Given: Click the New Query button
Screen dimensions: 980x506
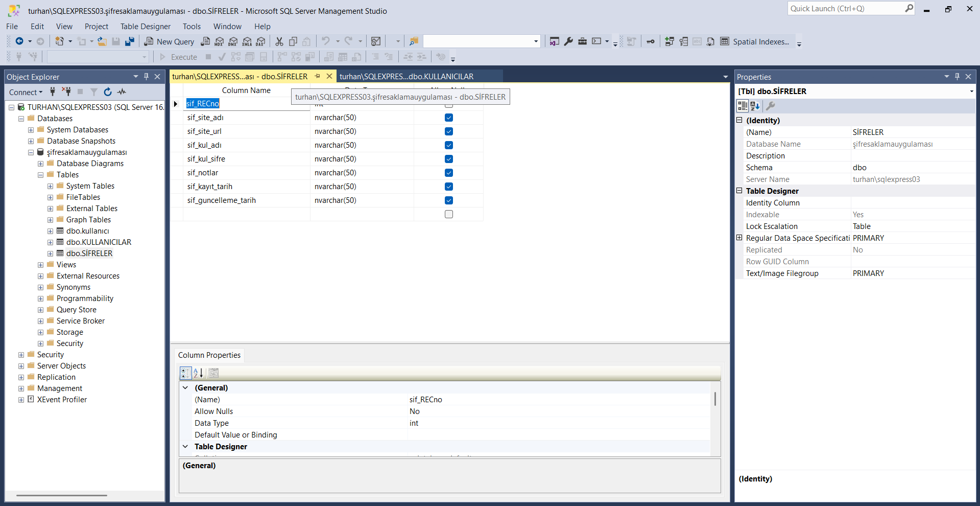Looking at the screenshot, I should click(x=169, y=41).
